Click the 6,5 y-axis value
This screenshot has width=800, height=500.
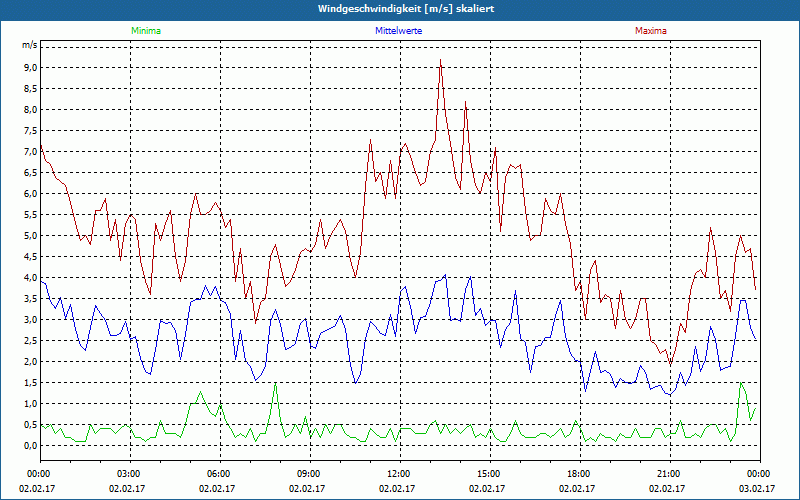[30, 172]
